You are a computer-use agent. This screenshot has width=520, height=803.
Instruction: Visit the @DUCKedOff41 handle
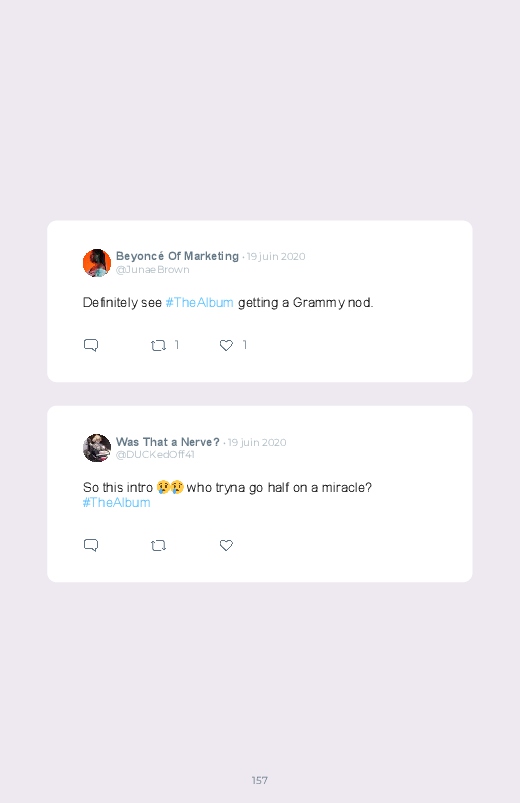click(x=155, y=455)
